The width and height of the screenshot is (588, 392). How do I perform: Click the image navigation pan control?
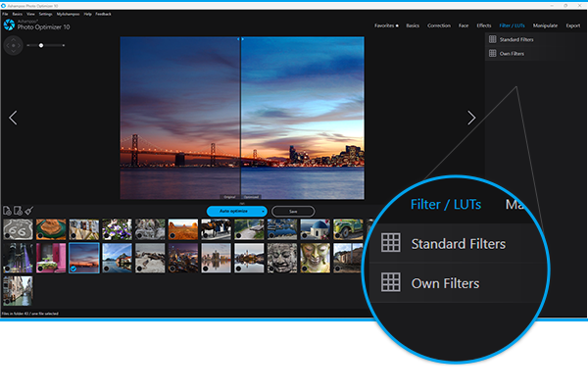(12, 45)
